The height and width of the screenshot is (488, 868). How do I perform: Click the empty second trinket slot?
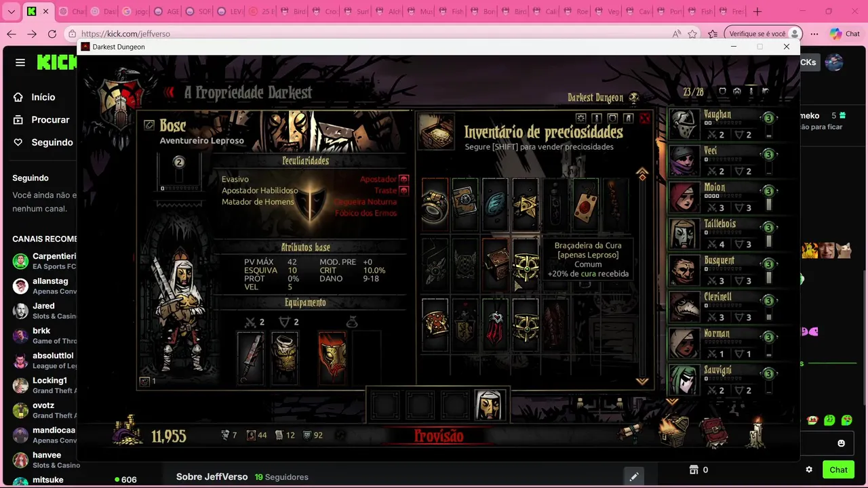(366, 358)
